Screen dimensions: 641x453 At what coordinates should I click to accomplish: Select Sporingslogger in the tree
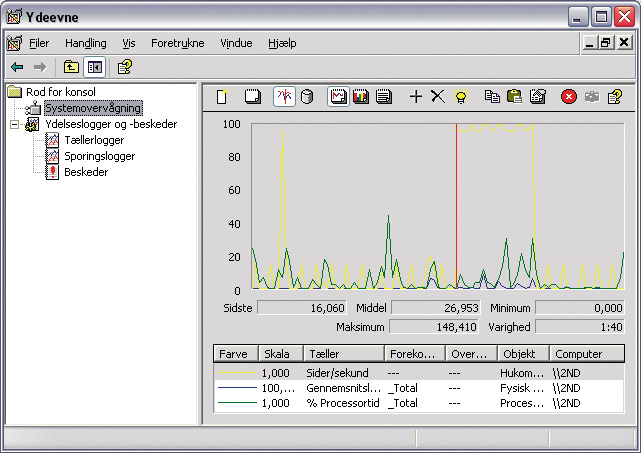tap(99, 156)
